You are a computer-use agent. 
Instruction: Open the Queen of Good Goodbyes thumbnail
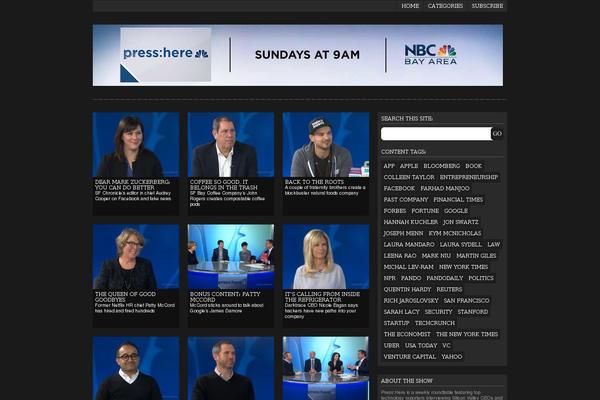tap(136, 256)
